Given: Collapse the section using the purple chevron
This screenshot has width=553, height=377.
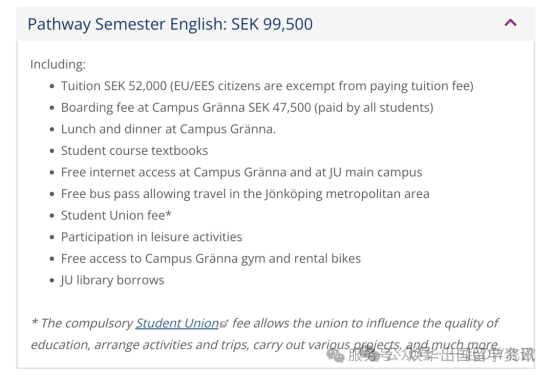Looking at the screenshot, I should tap(510, 23).
